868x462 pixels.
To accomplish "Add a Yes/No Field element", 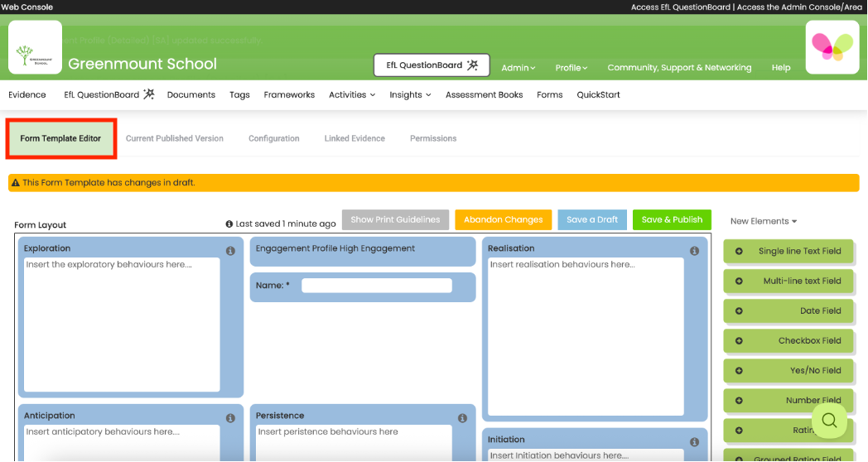I will tap(788, 371).
